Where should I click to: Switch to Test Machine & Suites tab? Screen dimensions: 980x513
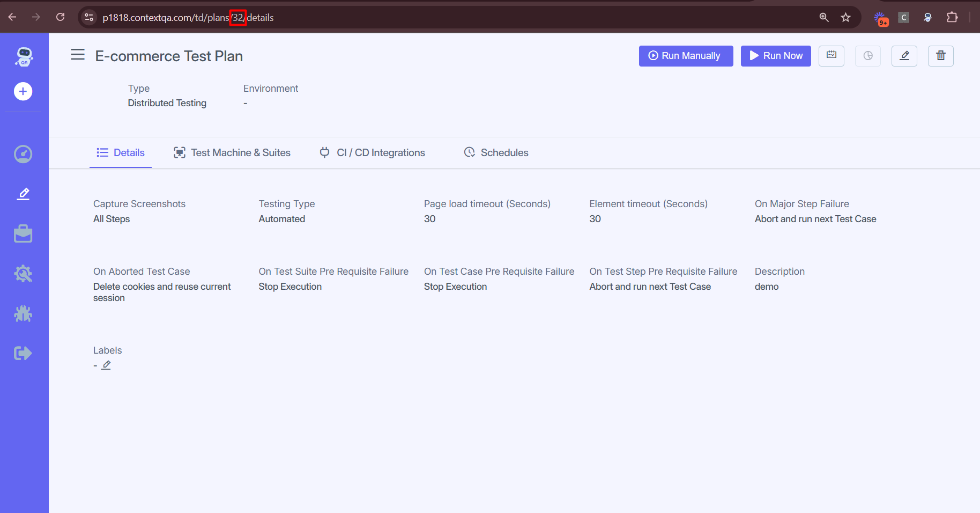coord(232,153)
